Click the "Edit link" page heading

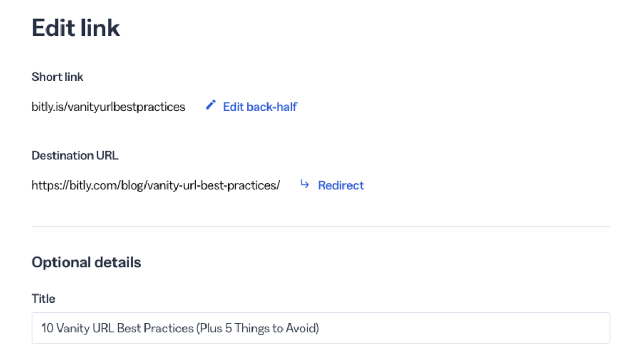(x=76, y=28)
